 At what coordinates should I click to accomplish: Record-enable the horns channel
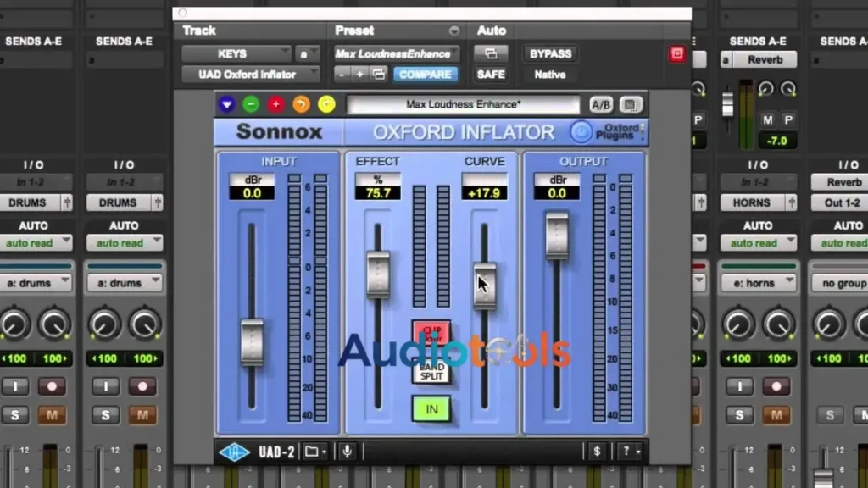[776, 386]
